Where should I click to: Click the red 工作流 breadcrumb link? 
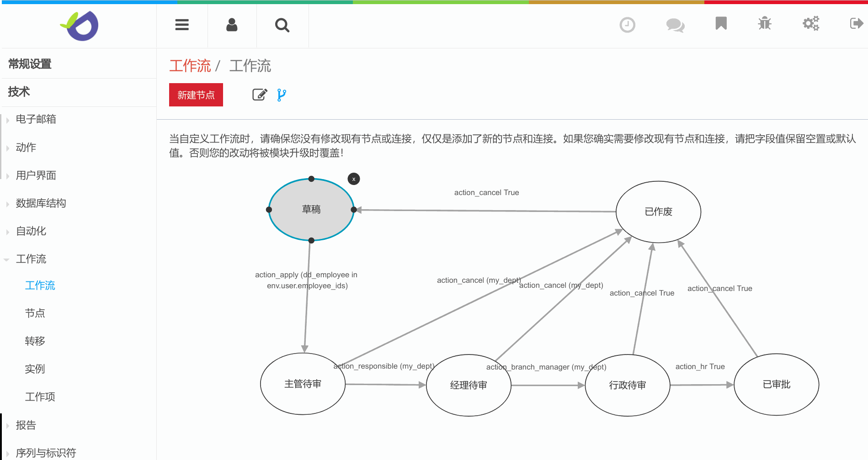point(190,66)
